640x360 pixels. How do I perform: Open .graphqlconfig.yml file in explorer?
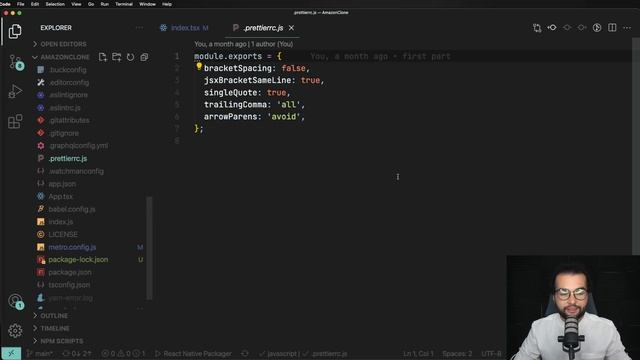[x=78, y=146]
